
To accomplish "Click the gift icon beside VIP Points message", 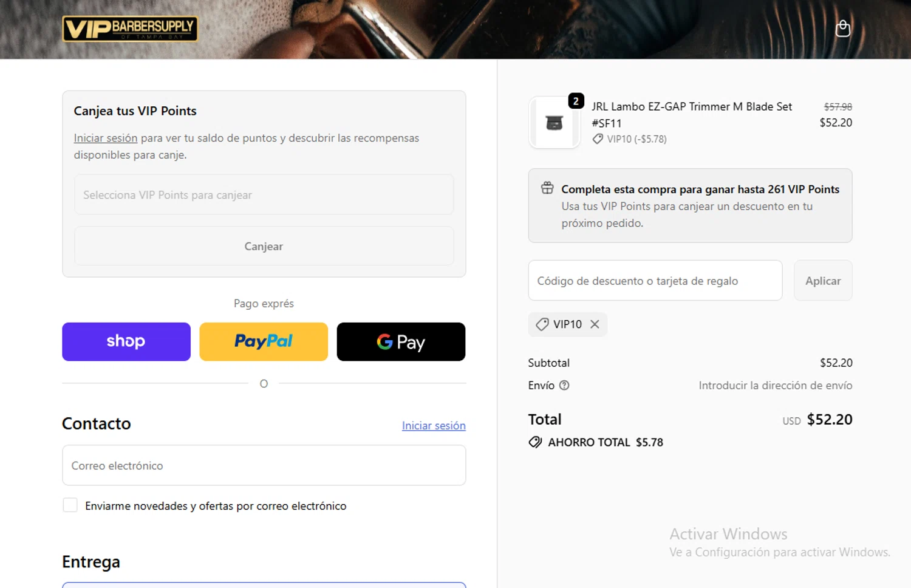I will (x=547, y=188).
